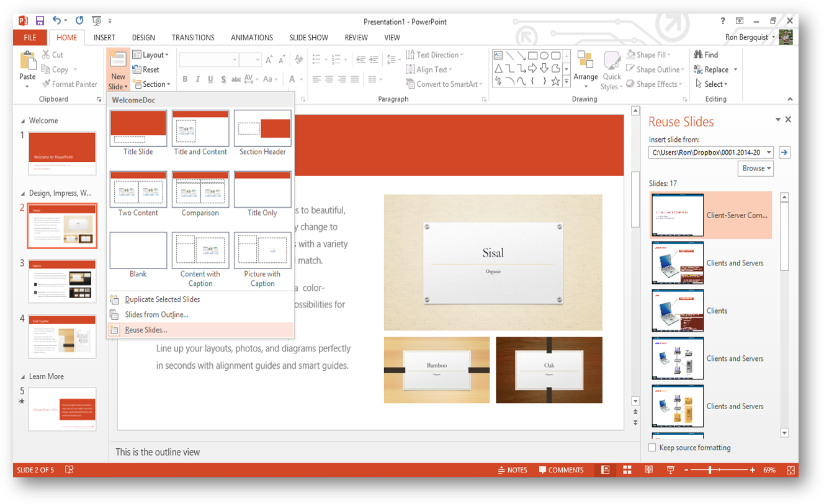This screenshot has height=504, width=824.
Task: Click the Find binoculars icon
Action: pos(698,55)
